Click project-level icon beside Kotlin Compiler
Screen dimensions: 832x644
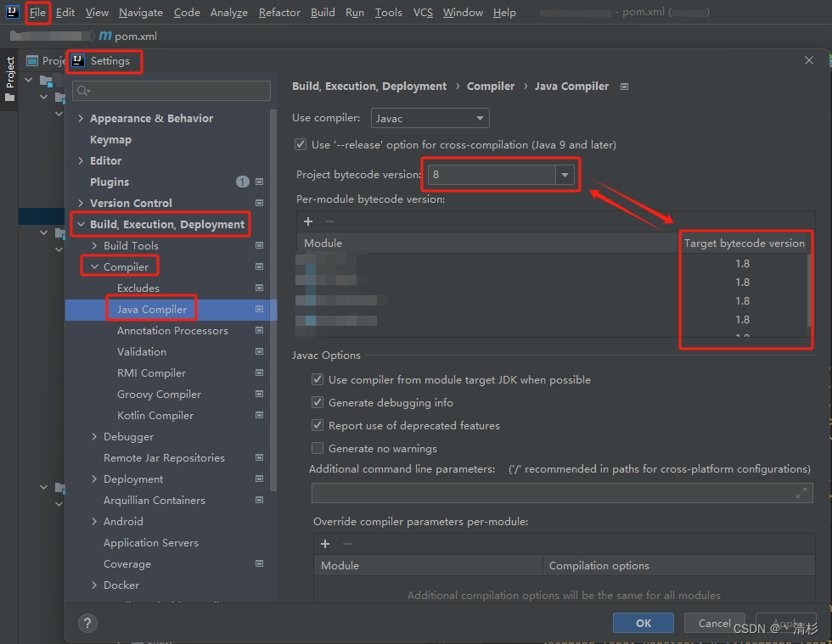(x=260, y=415)
